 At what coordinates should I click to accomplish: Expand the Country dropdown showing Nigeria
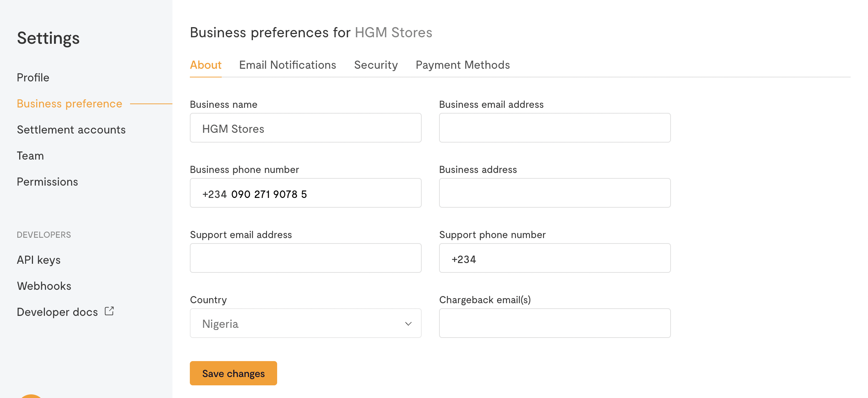(305, 323)
